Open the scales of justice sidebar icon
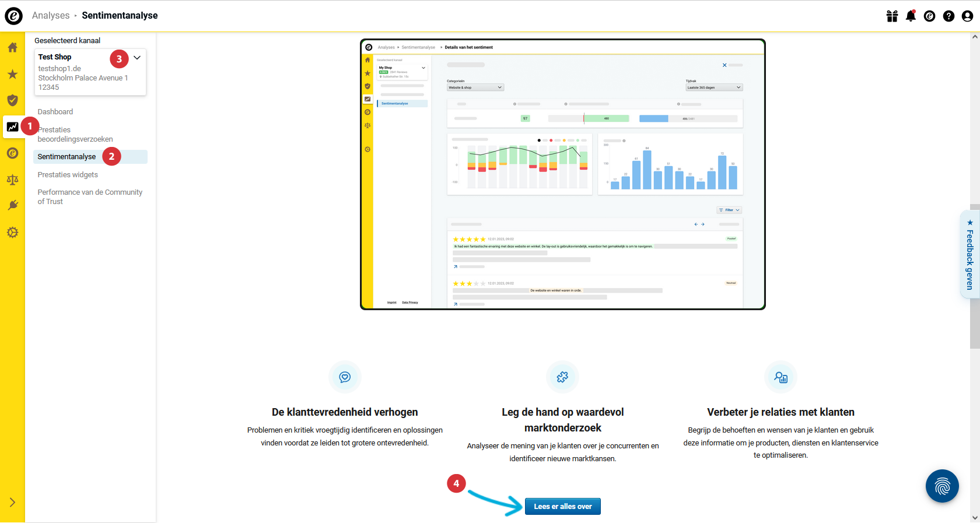 (12, 180)
